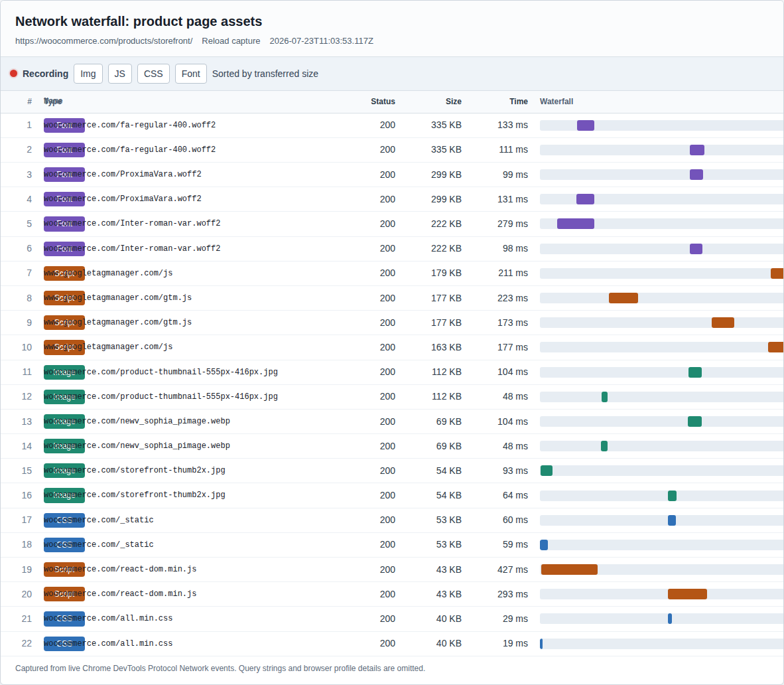The image size is (784, 685).
Task: Click 'Sorted by transferred size' text
Action: 265,74
